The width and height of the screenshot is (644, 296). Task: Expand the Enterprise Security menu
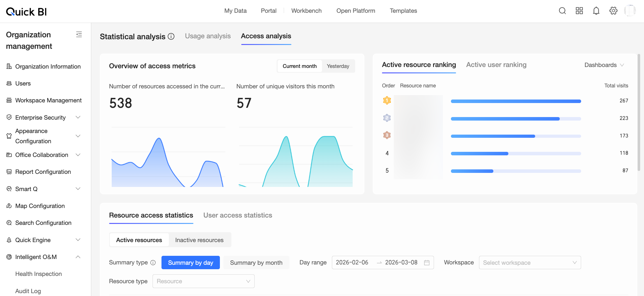pos(78,117)
